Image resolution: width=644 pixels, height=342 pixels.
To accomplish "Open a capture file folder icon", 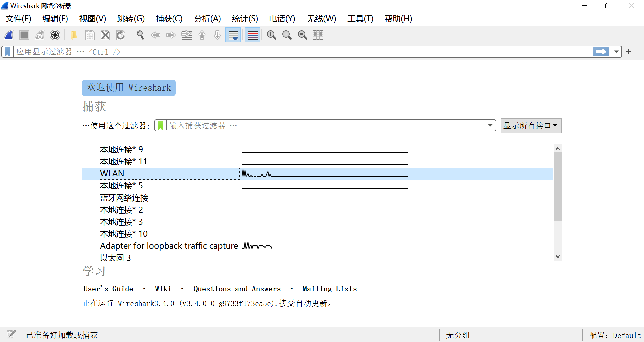I will pyautogui.click(x=74, y=35).
